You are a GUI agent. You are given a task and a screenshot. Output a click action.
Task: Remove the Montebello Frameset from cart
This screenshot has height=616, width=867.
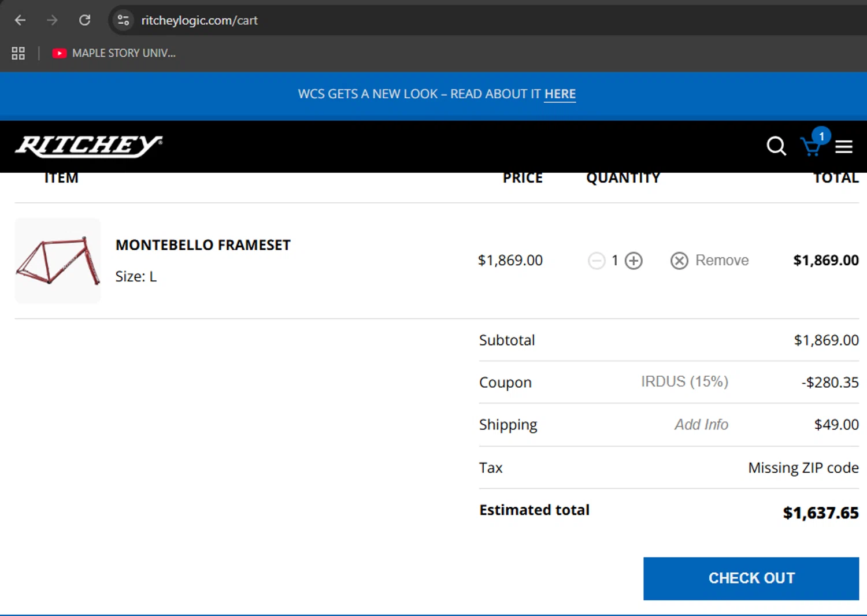[x=710, y=261]
